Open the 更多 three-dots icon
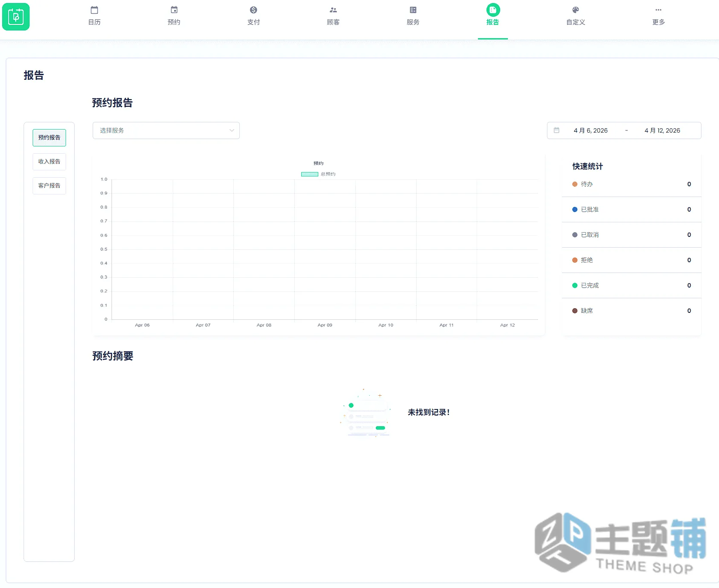This screenshot has width=719, height=588. coord(659,10)
